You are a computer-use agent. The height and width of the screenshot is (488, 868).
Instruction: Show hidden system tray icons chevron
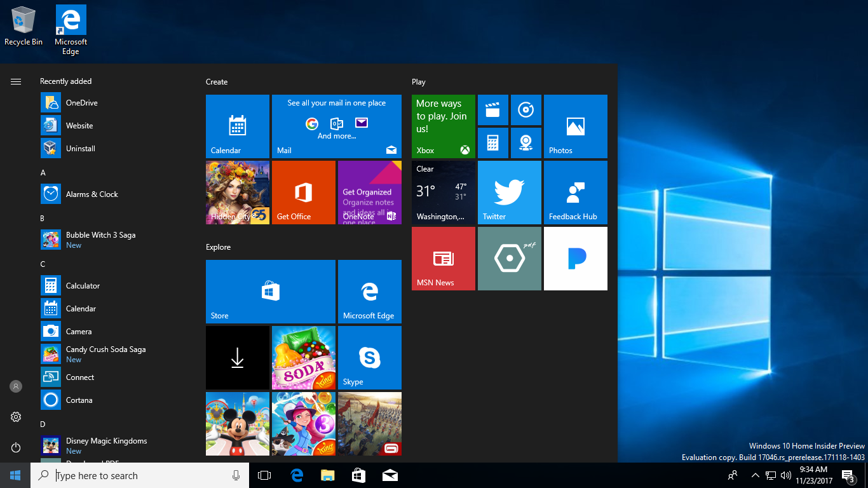point(755,475)
